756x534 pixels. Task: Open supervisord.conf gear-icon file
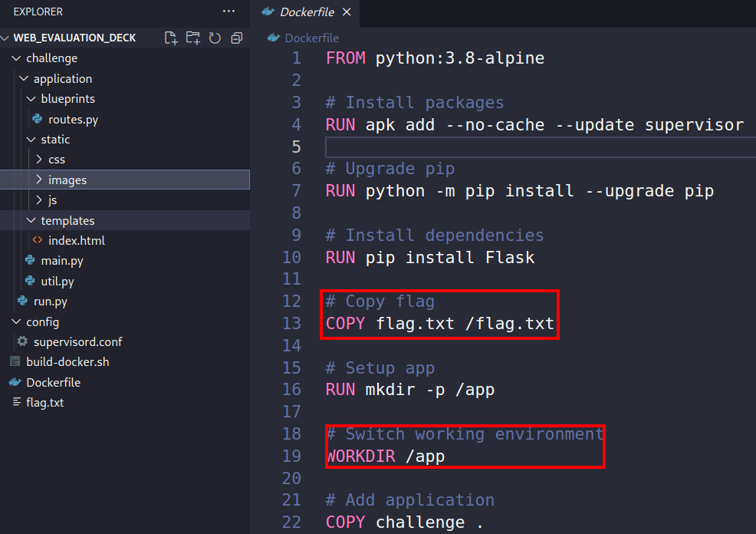(x=77, y=341)
